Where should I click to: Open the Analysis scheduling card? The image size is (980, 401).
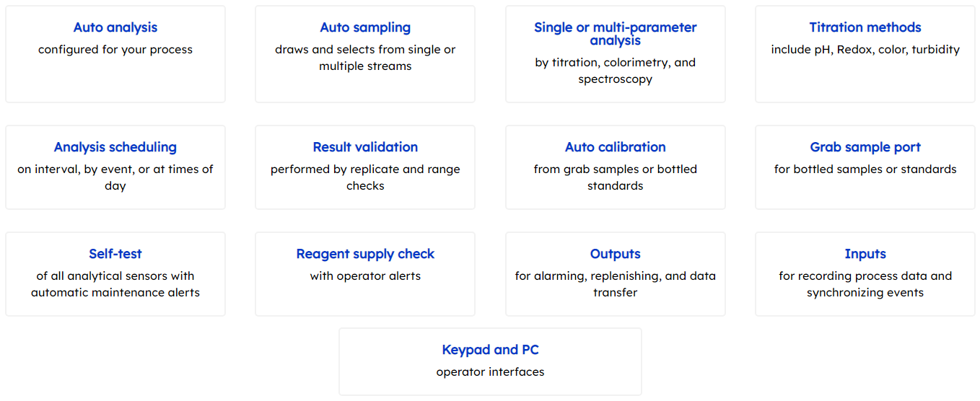pyautogui.click(x=115, y=167)
